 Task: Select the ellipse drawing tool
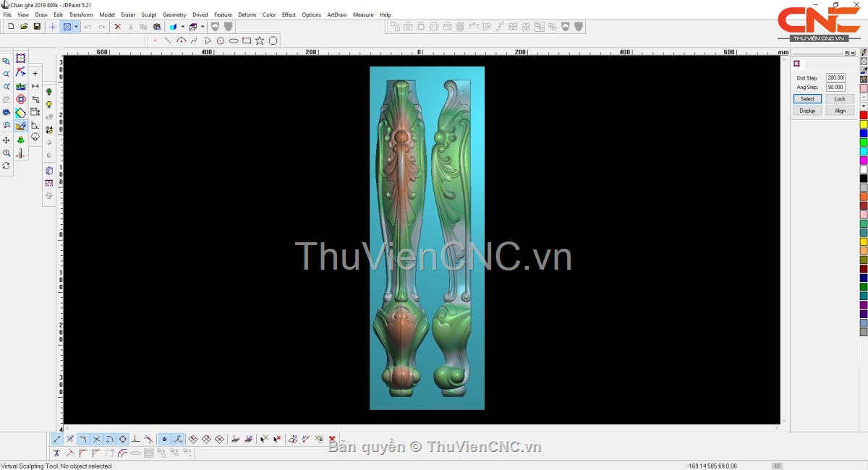click(x=234, y=40)
